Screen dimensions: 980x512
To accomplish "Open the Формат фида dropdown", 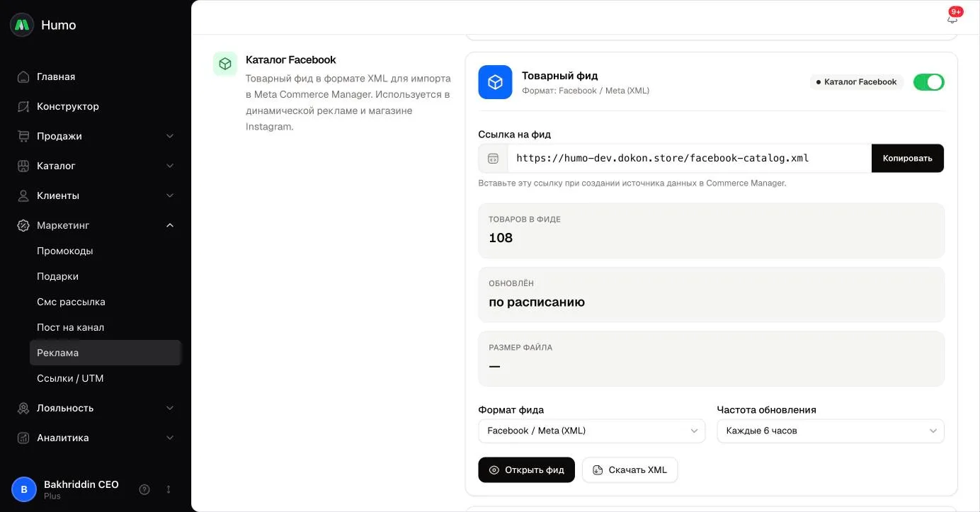I will coord(592,431).
